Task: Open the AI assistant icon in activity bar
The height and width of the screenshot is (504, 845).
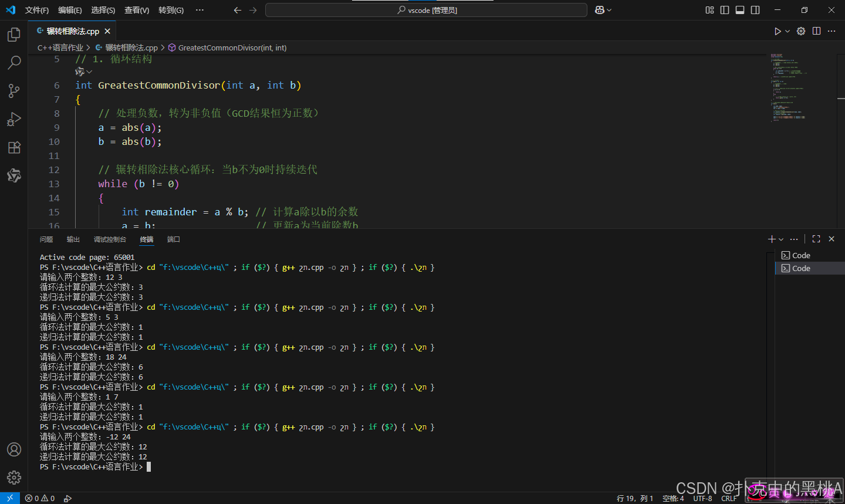Action: (14, 175)
